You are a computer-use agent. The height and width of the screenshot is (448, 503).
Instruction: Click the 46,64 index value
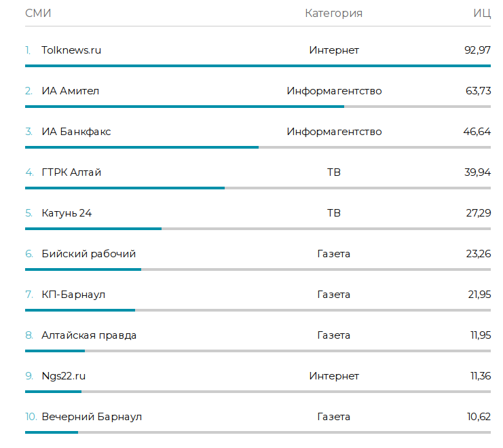coord(477,132)
